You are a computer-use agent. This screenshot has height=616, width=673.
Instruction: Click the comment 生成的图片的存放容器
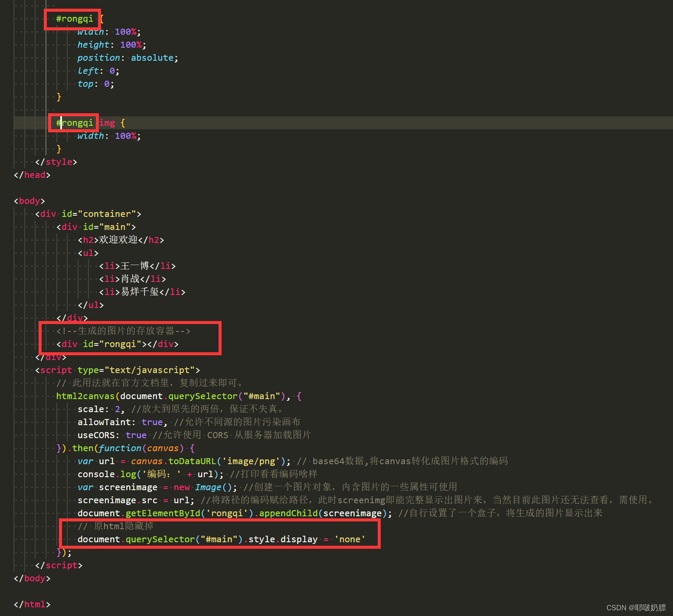click(x=123, y=331)
